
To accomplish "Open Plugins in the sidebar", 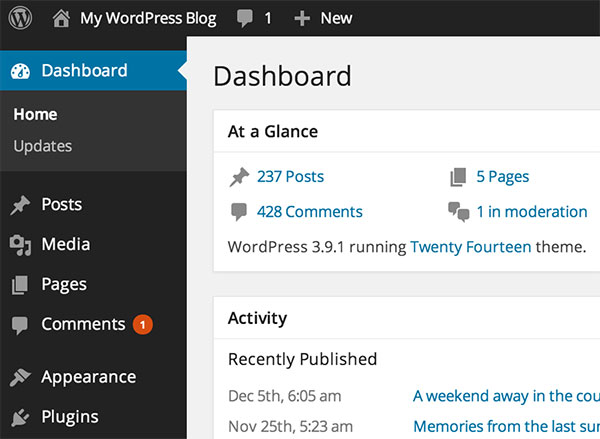I will [x=70, y=417].
